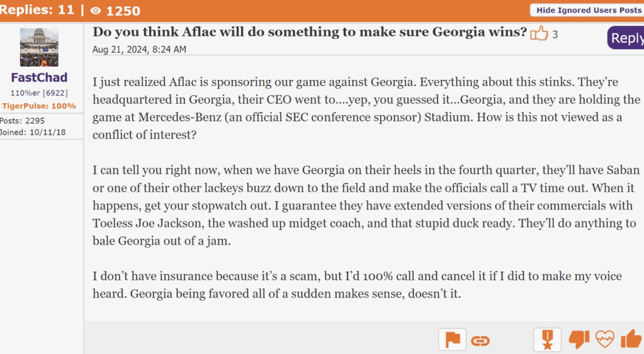The image size is (644, 354).
Task: Click thumbs up outline beside post title
Action: tap(539, 33)
